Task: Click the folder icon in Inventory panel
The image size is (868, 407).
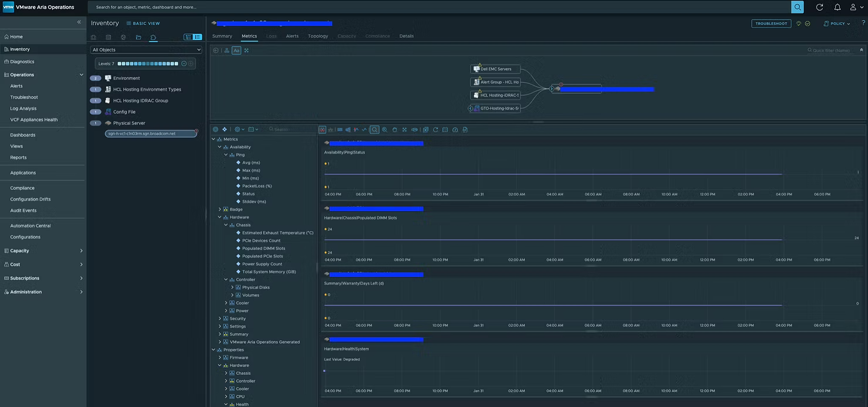Action: pyautogui.click(x=138, y=38)
